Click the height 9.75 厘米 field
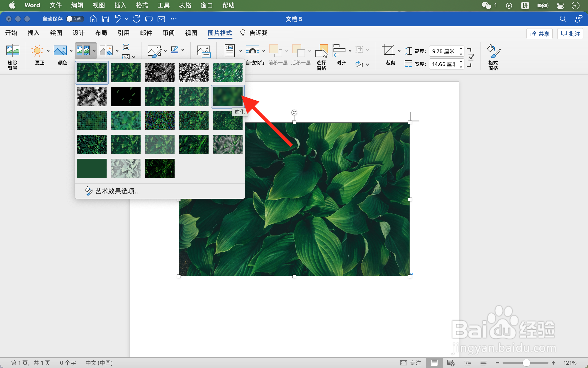The image size is (588, 368). point(444,51)
